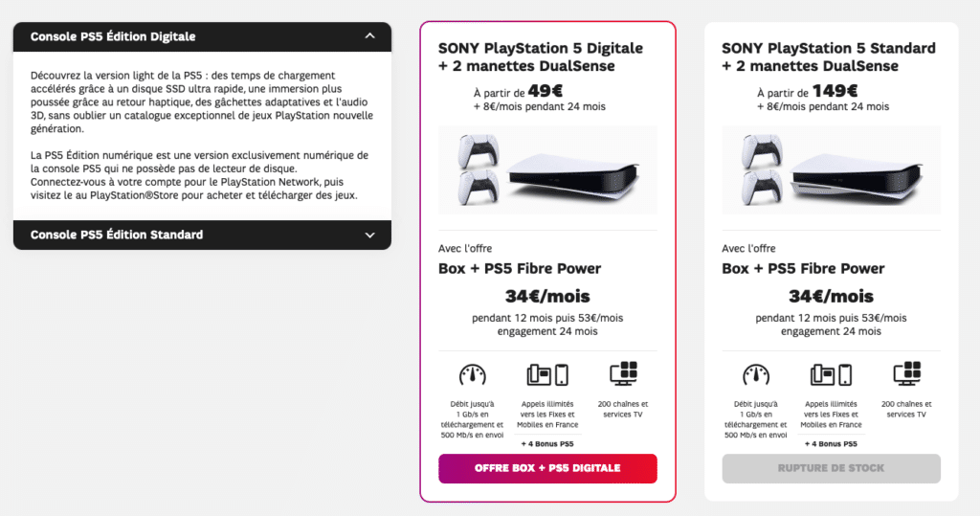Open the SONY PlayStation 5 Standard title
Screen dimensions: 980x516
(829, 56)
